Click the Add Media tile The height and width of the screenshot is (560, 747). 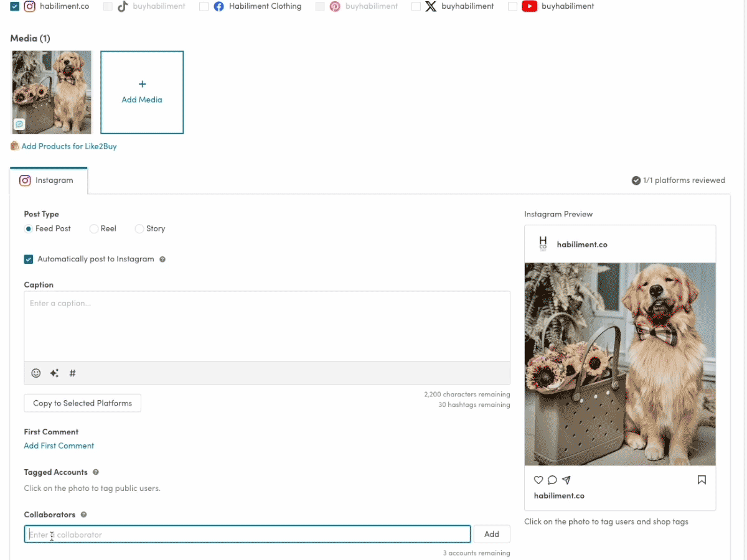point(142,92)
